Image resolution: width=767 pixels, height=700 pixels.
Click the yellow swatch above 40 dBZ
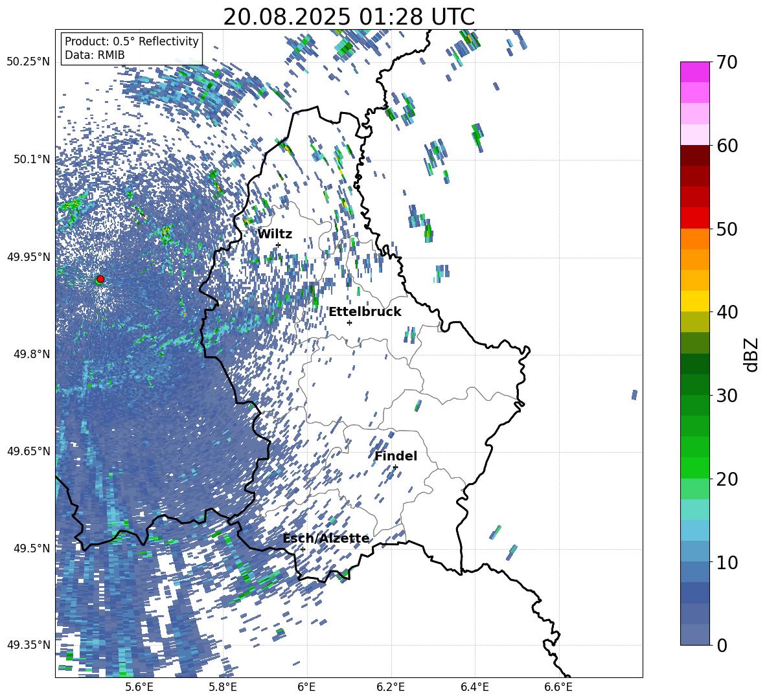coord(694,301)
